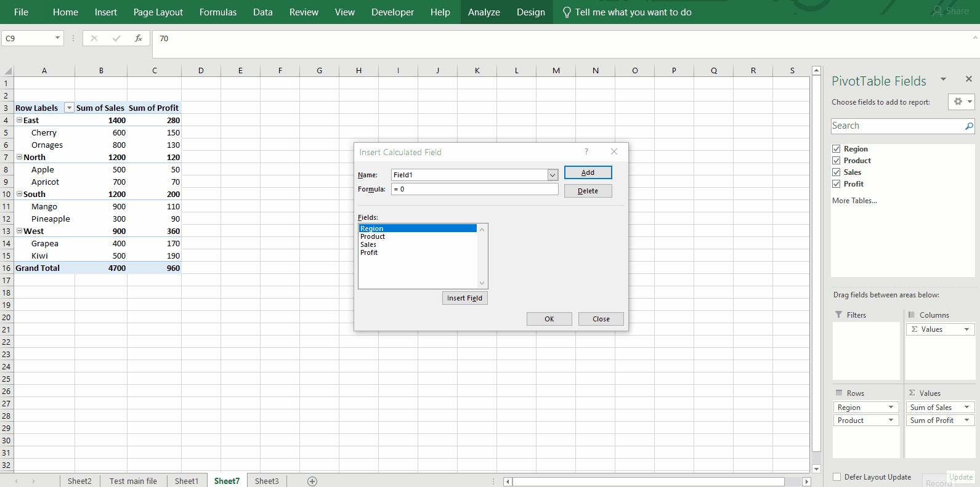Click the vertical scrollbar of the sheet

point(816,265)
